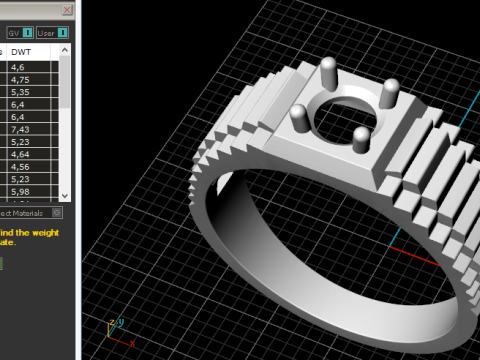Image resolution: width=480 pixels, height=360 pixels.
Task: Select the 4,56 DWT cell
Action: coord(29,167)
